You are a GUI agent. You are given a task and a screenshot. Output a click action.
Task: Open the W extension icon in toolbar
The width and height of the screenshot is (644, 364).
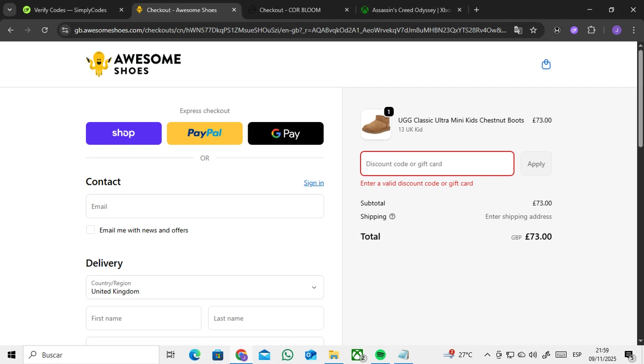tap(557, 30)
